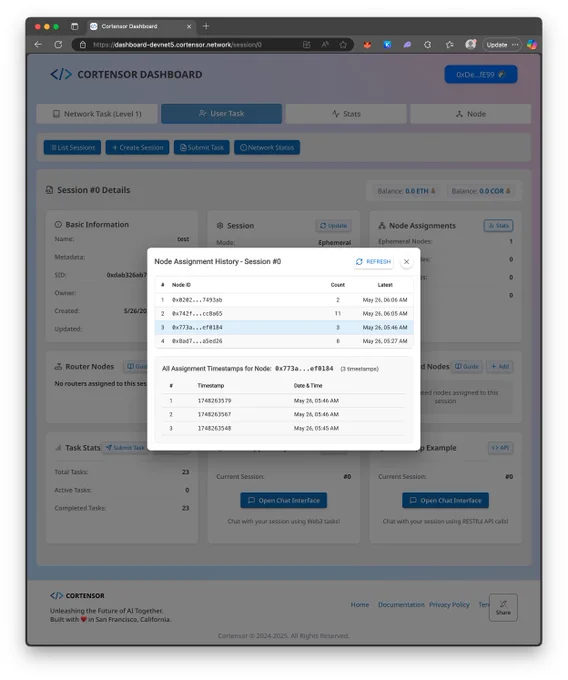Switch to the User Task tab
Image resolution: width=568 pixels, height=680 pixels.
click(222, 114)
